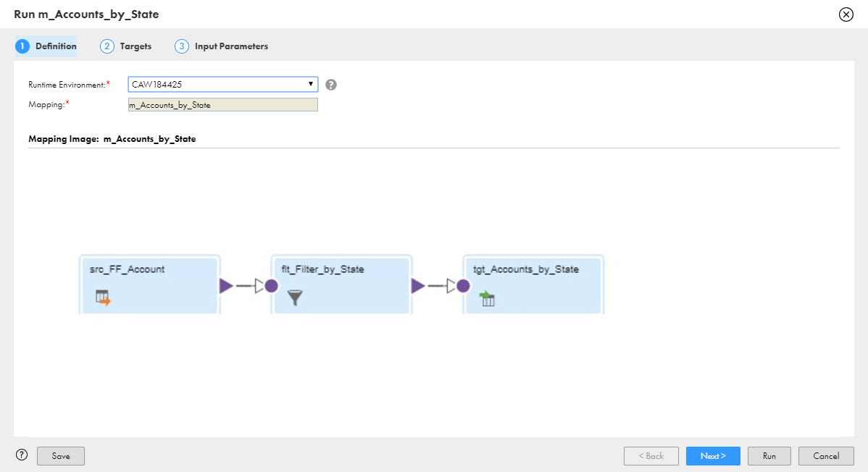Click the dialog title Run m_Accounts_by_State
Viewport: 868px width, 472px height.
click(86, 14)
